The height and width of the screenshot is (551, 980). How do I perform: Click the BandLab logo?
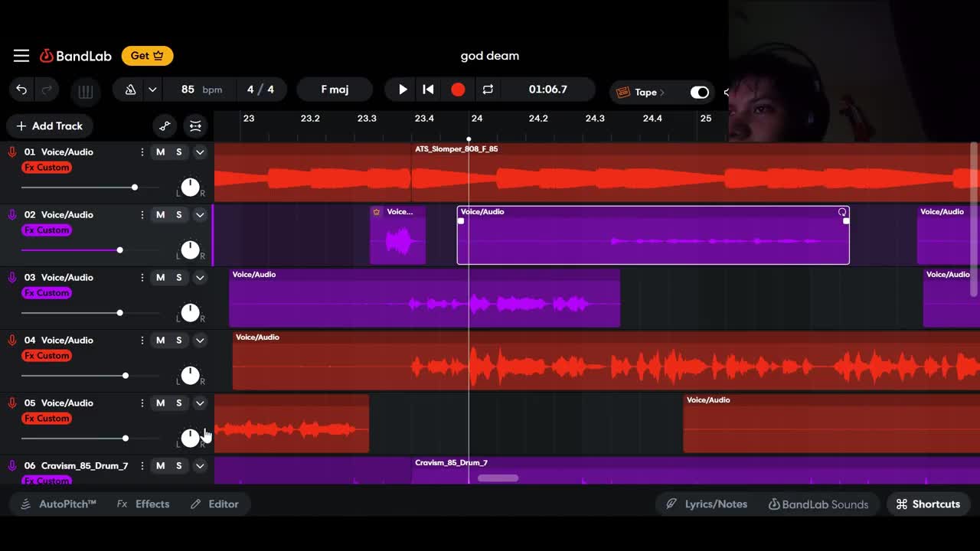coord(76,56)
